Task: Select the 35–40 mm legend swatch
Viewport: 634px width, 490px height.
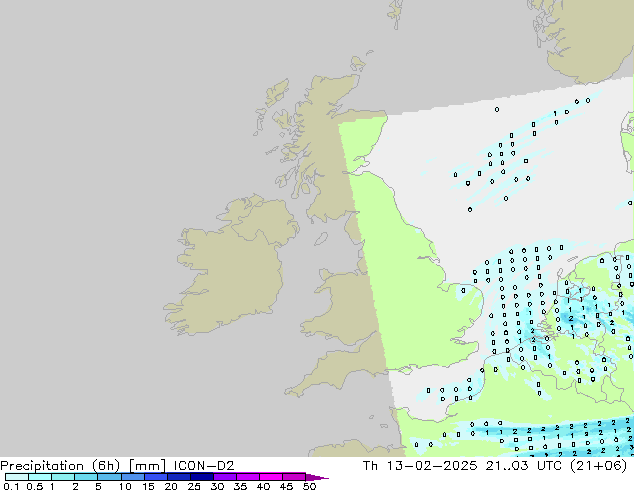Action: click(x=247, y=477)
